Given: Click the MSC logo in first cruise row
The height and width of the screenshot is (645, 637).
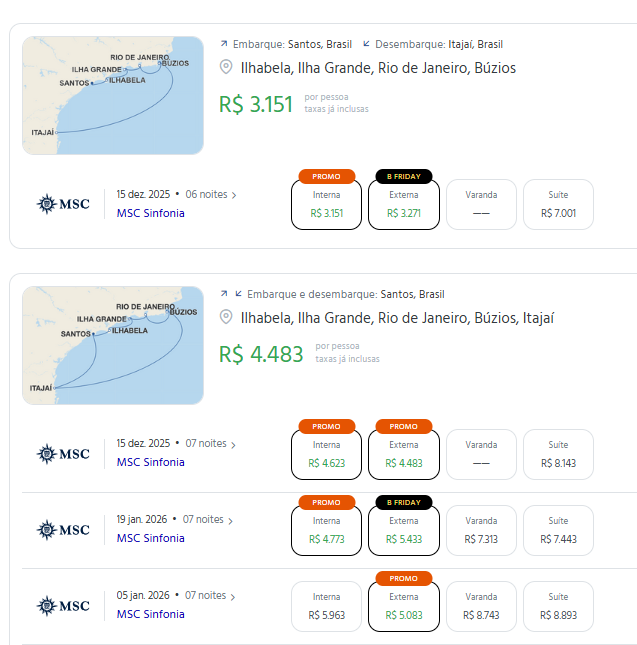Looking at the screenshot, I should coord(63,204).
